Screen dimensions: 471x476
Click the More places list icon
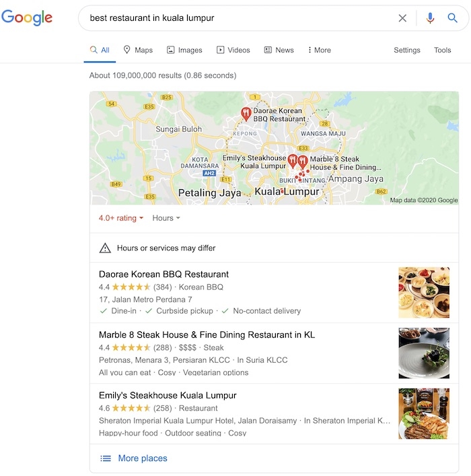coord(106,458)
